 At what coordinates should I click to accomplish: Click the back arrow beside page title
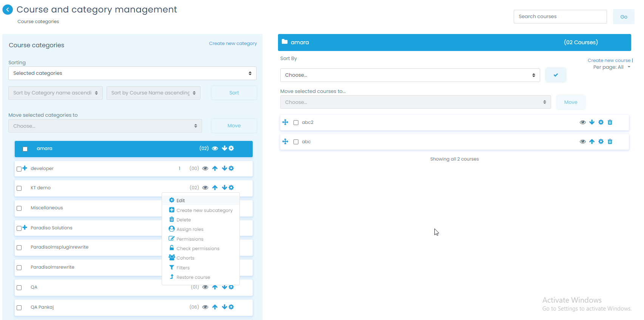pyautogui.click(x=8, y=10)
